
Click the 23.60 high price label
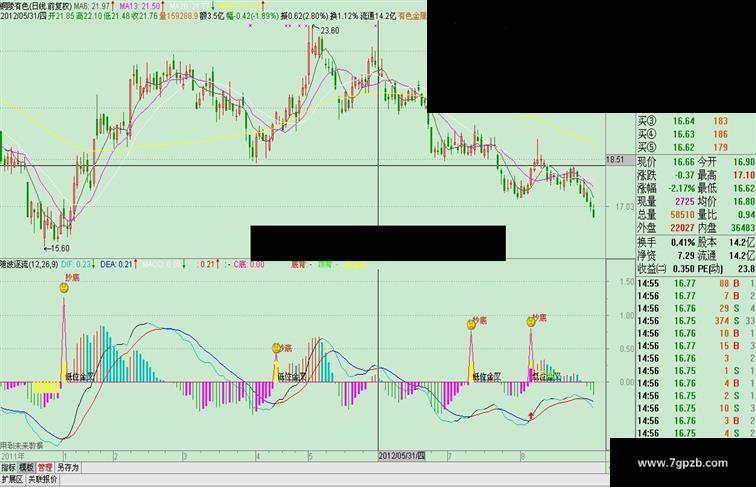[330, 30]
